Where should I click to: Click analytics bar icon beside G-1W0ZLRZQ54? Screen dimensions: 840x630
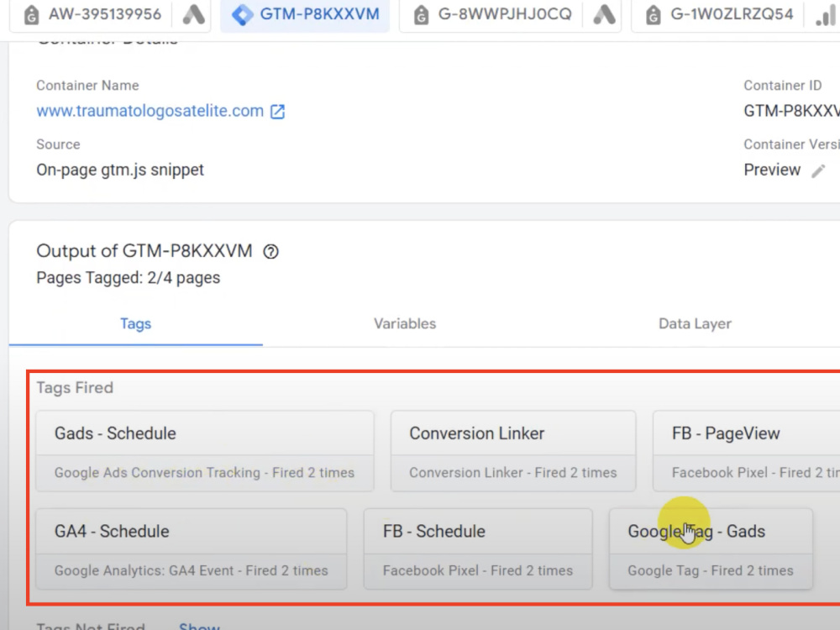click(825, 15)
